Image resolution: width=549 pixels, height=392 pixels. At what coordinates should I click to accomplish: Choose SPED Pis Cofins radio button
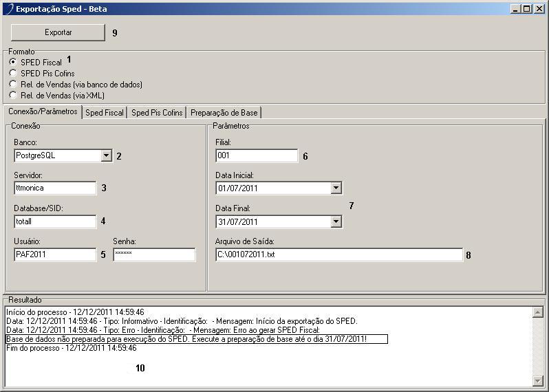click(13, 73)
